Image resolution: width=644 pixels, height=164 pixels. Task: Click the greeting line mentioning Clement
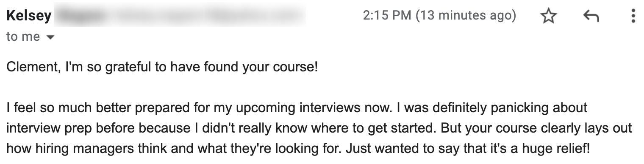(x=162, y=68)
